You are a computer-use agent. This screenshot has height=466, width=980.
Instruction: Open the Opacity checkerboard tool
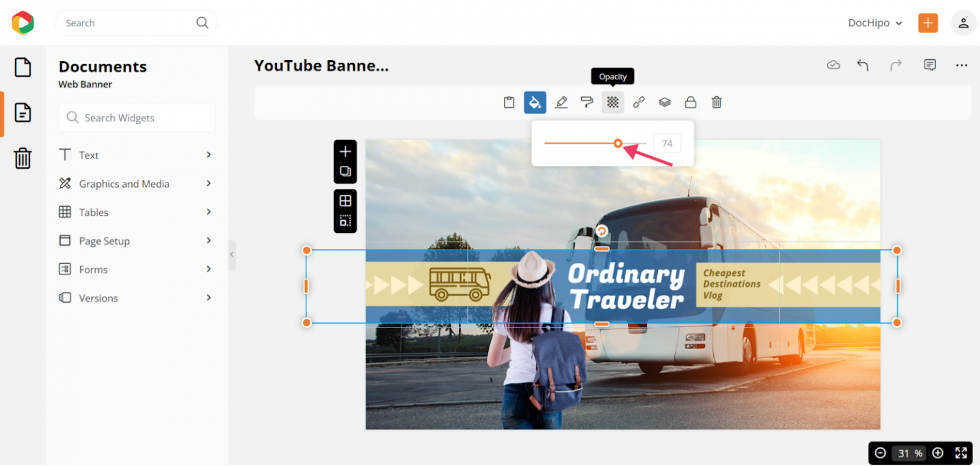coord(612,102)
